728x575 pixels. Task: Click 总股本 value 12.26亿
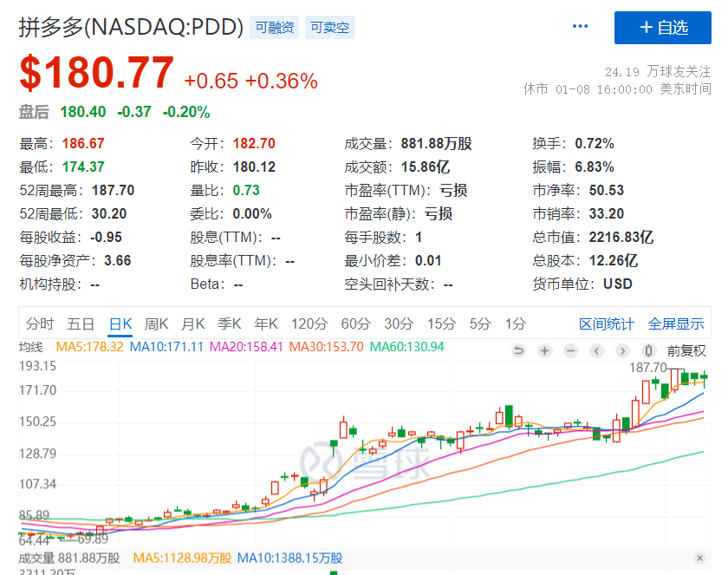pos(614,260)
